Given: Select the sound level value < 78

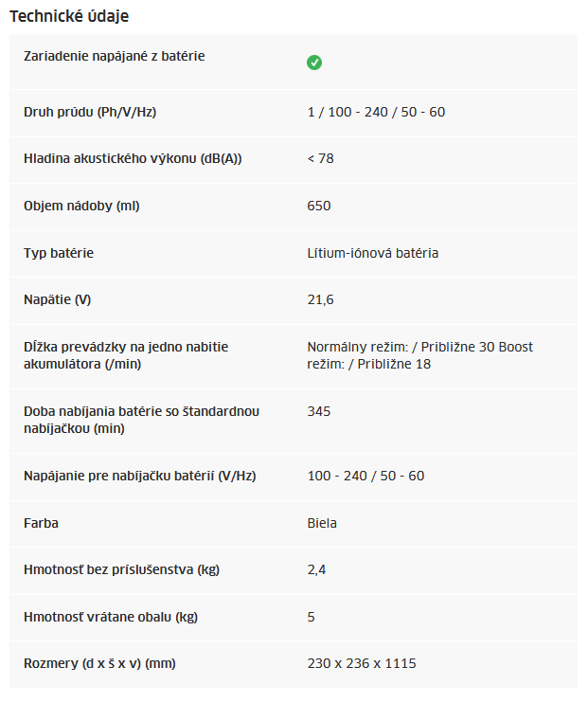Looking at the screenshot, I should pos(320,158).
